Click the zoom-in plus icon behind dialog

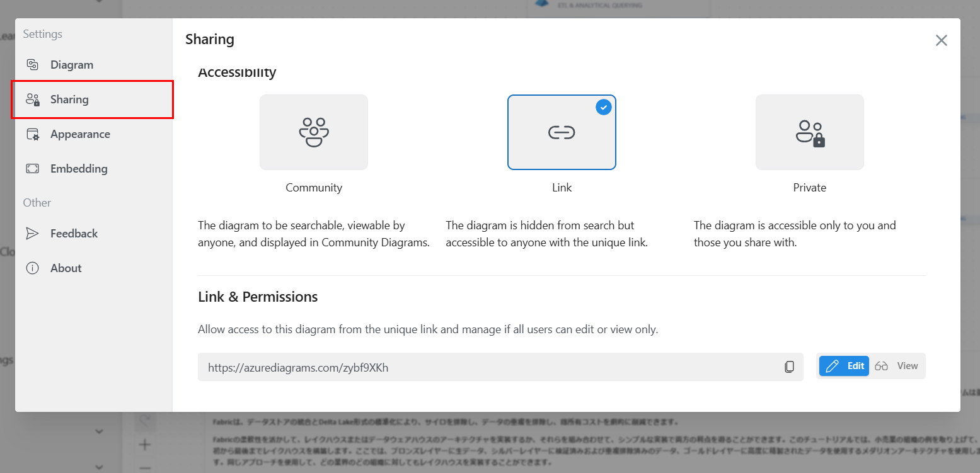[x=145, y=445]
